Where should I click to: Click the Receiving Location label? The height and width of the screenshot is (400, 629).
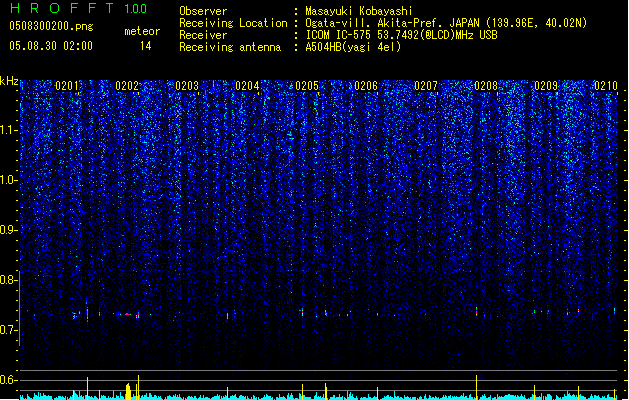click(233, 23)
